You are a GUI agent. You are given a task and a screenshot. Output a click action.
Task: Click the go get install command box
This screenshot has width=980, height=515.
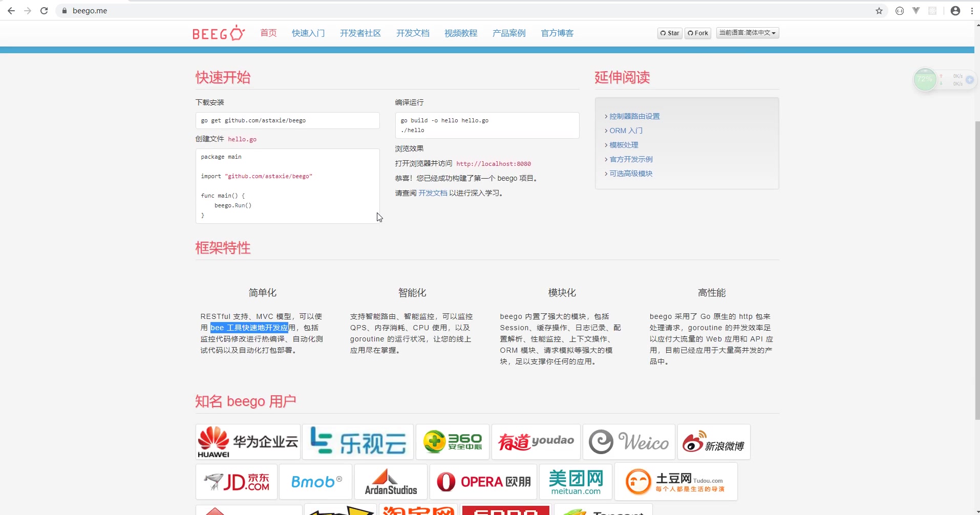(x=288, y=120)
